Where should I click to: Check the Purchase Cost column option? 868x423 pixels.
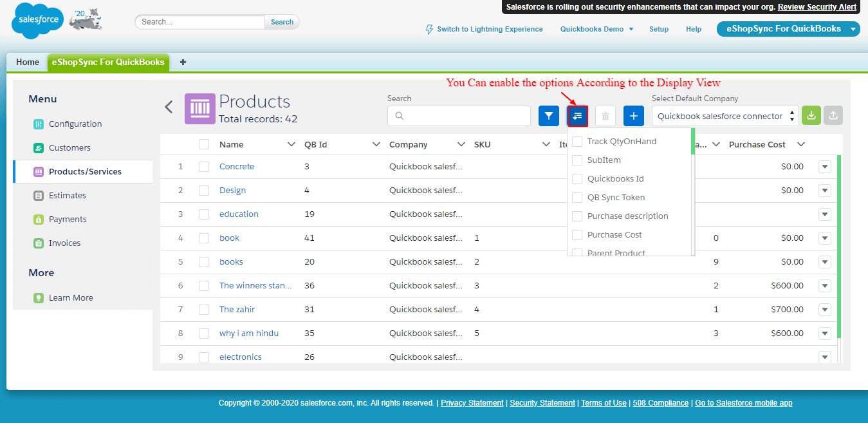pyautogui.click(x=577, y=235)
